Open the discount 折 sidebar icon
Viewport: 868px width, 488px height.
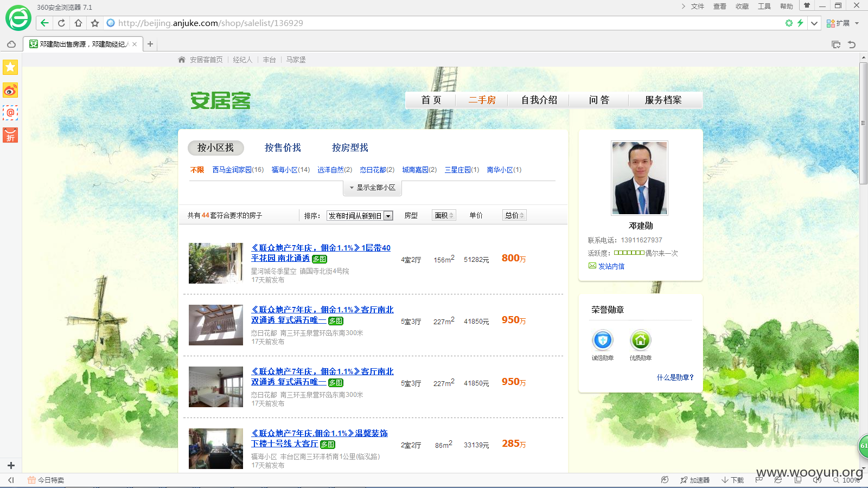point(10,135)
